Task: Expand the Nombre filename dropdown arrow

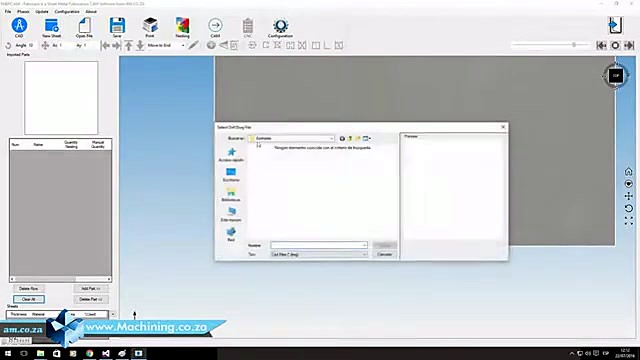Action: 364,245
